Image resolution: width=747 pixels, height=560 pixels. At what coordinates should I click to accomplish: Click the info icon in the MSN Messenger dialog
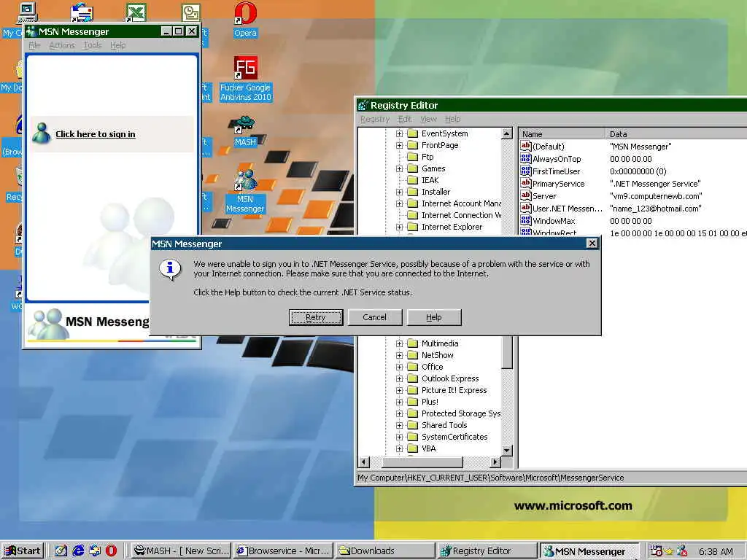click(170, 270)
